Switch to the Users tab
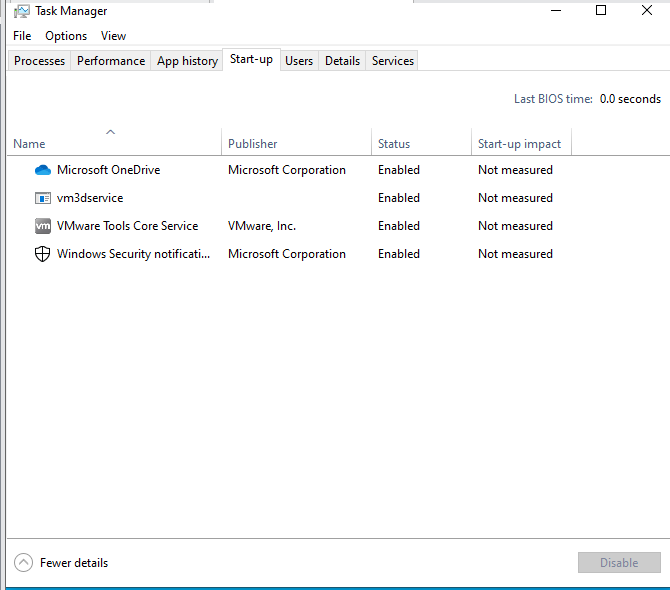Viewport: 670px width, 590px height. [x=299, y=61]
